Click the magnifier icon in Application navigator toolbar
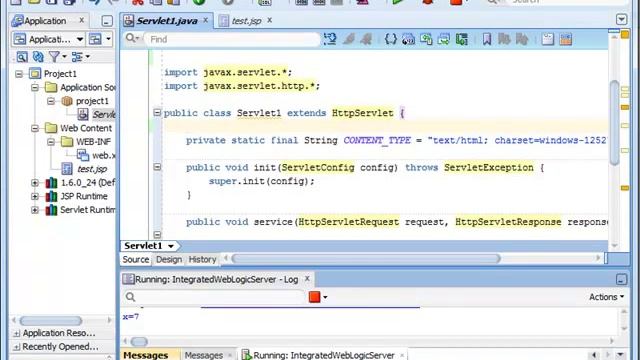Screen dimensions: 640x360 [22, 57]
